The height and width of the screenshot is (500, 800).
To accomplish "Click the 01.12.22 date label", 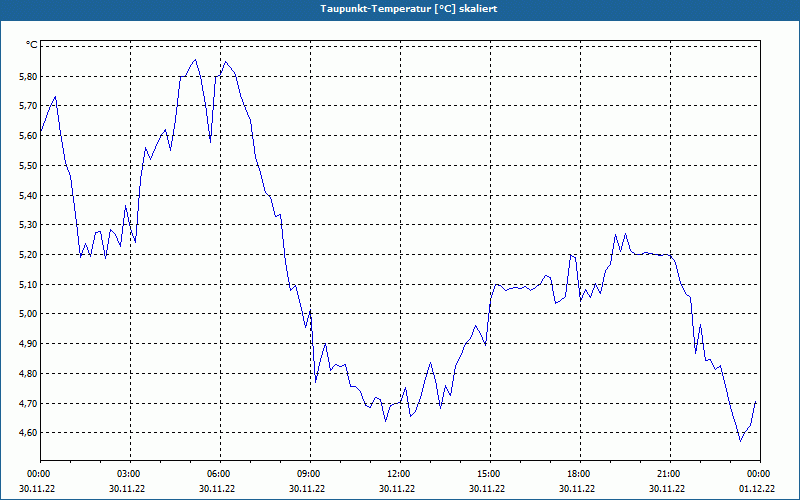I will [757, 489].
